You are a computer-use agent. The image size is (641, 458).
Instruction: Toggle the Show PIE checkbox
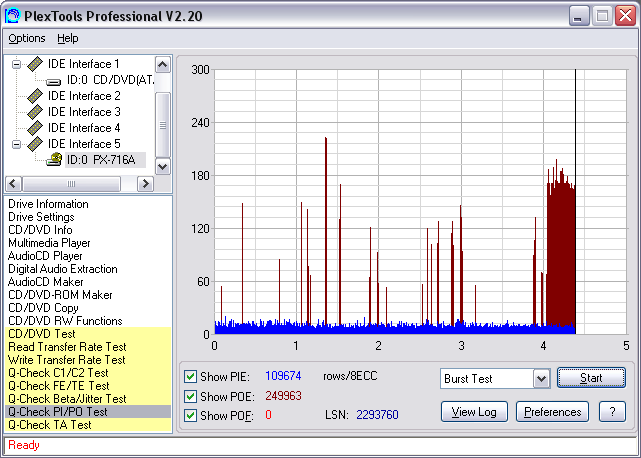(190, 376)
